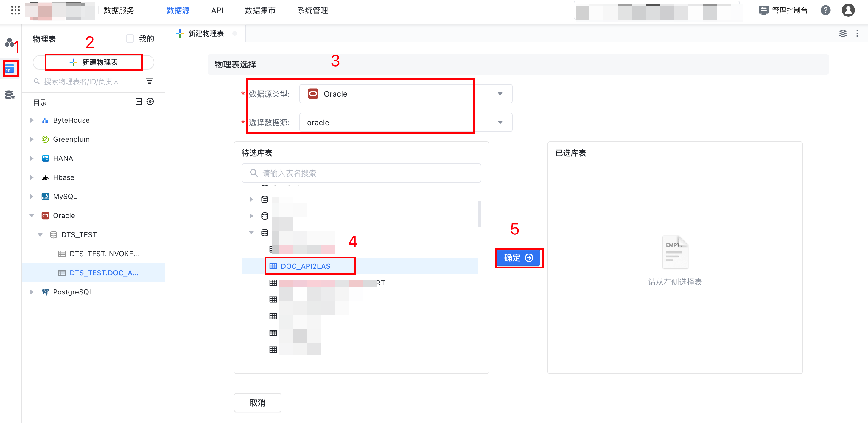Select the DOC_API2LAS table item
Viewport: 868px width, 423px height.
click(305, 266)
